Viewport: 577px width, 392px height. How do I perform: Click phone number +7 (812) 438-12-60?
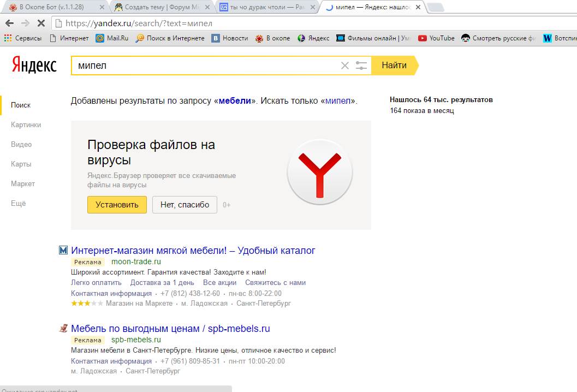tap(191, 293)
